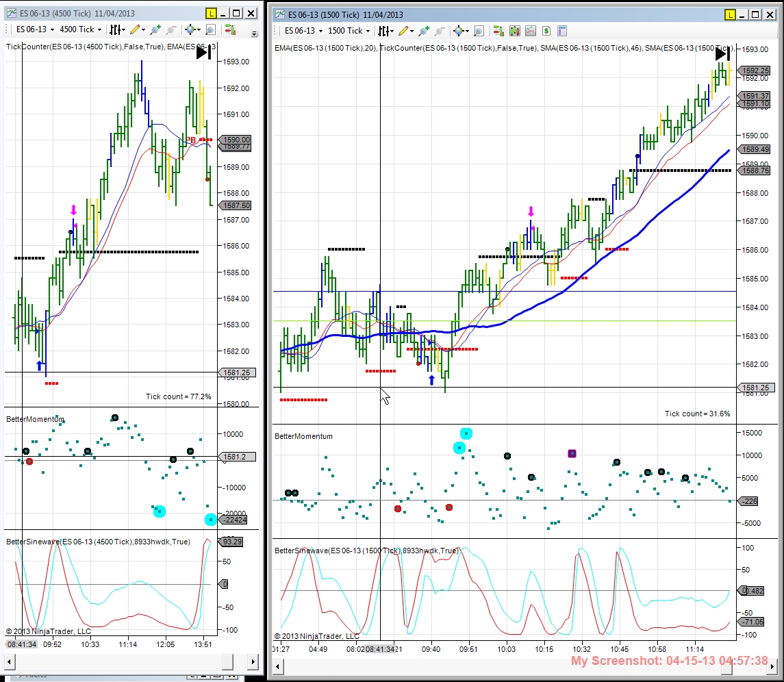
Task: Open instrument dropdown in 1500 Tick window
Action: 303,31
